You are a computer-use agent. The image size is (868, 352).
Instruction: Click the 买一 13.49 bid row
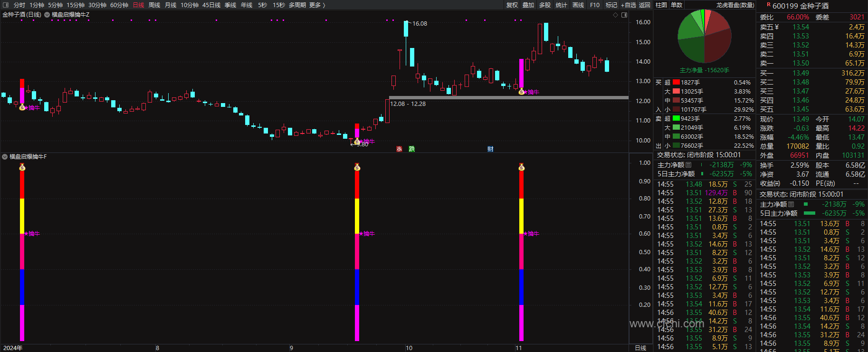pos(812,73)
